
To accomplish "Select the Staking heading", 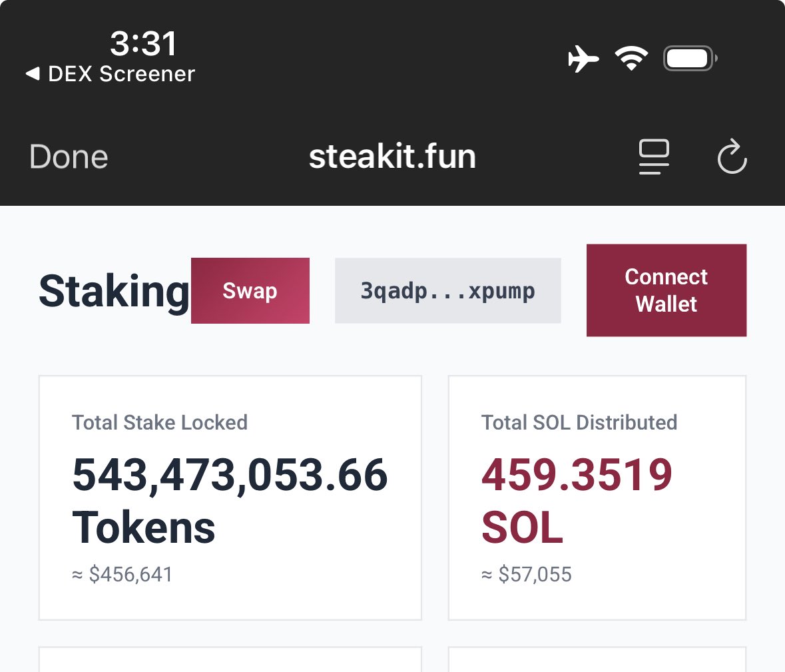I will [114, 292].
